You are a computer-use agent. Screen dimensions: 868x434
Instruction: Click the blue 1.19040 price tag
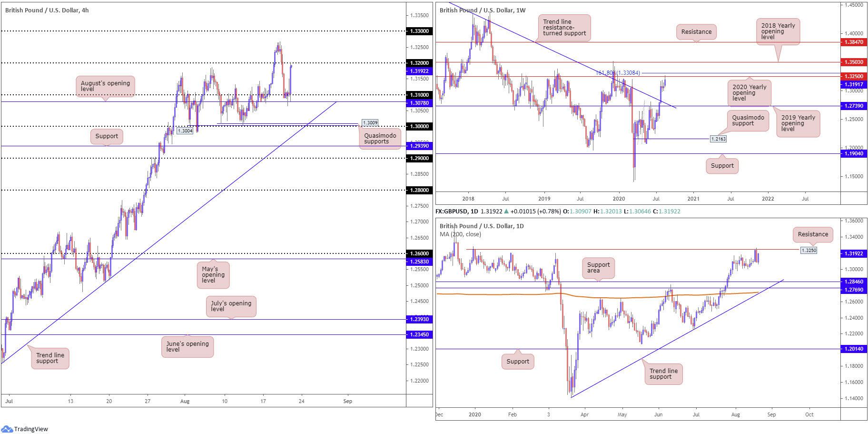coord(853,153)
